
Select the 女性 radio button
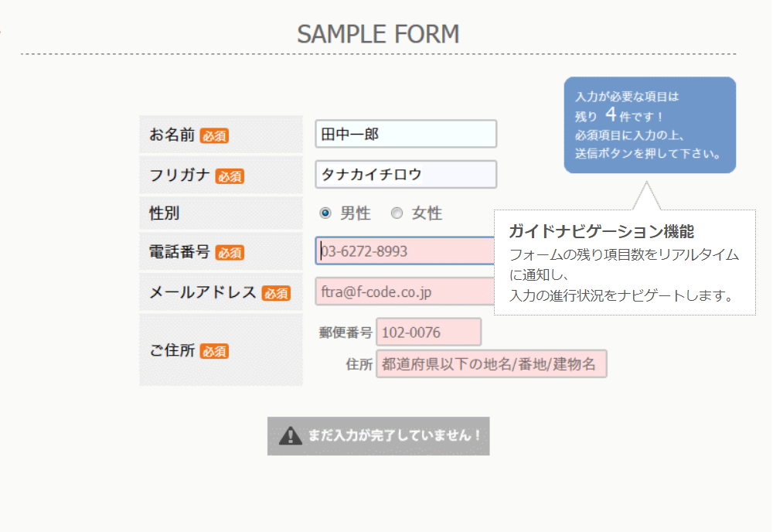click(x=395, y=213)
